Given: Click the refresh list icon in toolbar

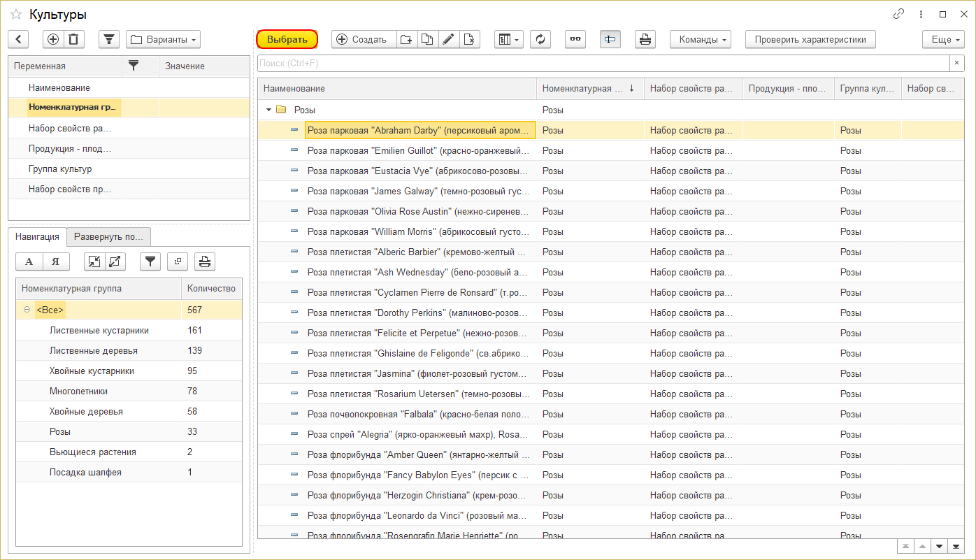Looking at the screenshot, I should pyautogui.click(x=540, y=40).
